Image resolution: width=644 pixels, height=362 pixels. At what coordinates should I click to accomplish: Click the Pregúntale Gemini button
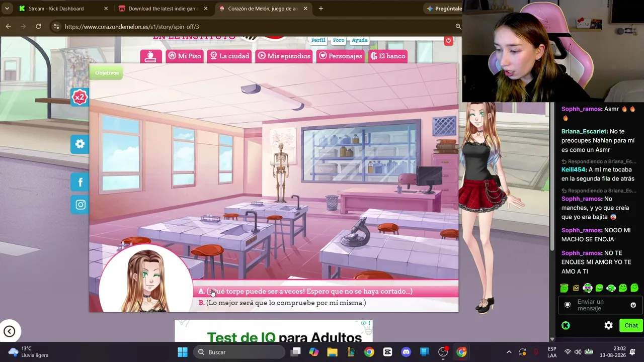[x=444, y=9]
